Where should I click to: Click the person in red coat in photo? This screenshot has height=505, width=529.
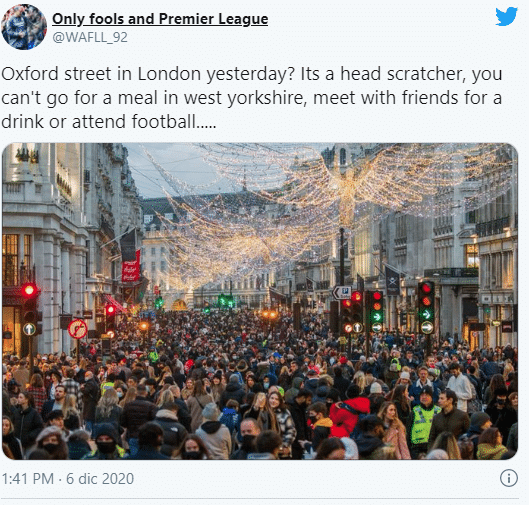(348, 417)
